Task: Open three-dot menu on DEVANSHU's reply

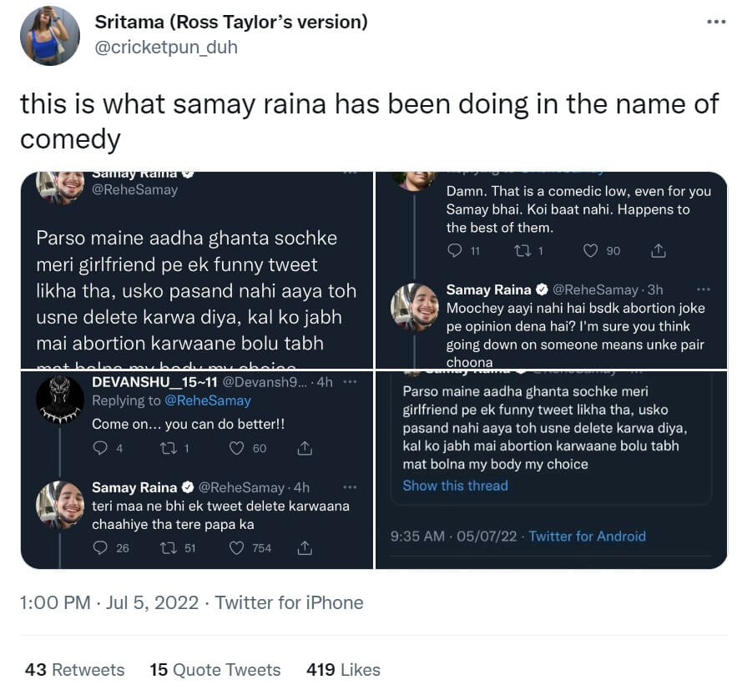Action: coord(350,381)
